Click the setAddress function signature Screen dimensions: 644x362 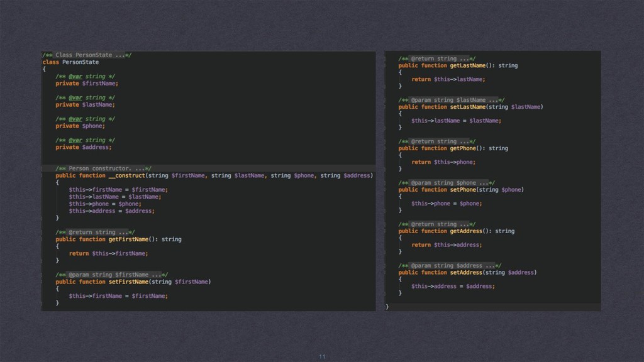pos(467,273)
